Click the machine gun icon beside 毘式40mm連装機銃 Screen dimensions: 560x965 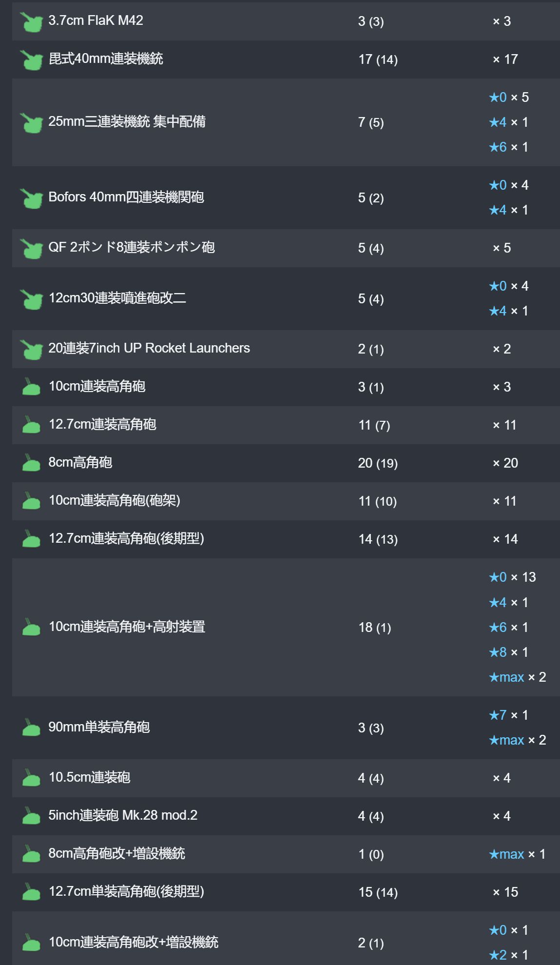tap(32, 60)
